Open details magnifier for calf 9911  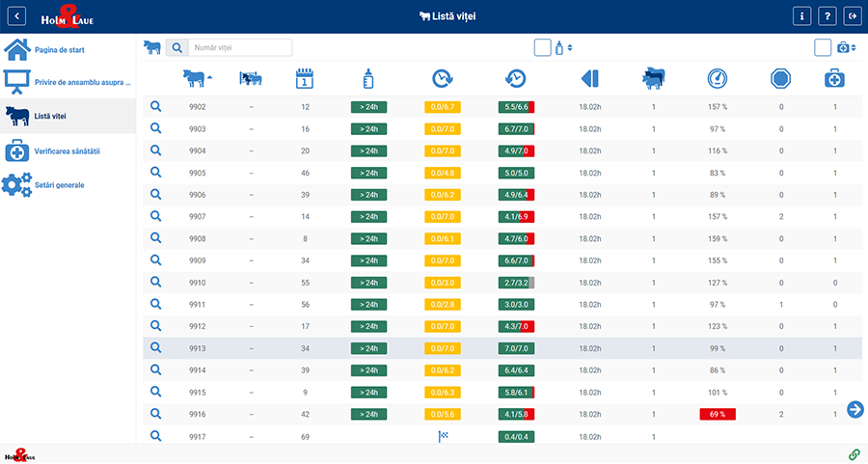156,304
